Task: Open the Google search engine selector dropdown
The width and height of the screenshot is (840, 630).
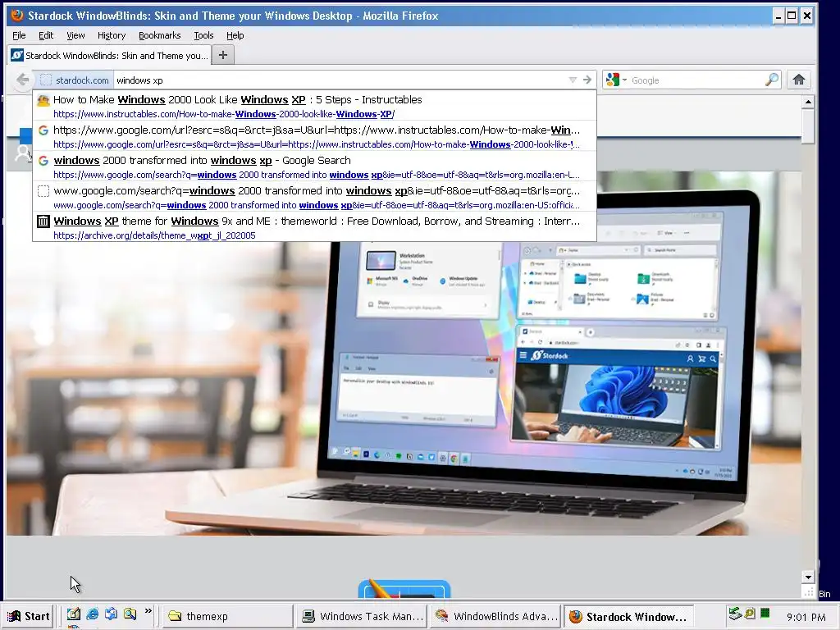Action: (x=616, y=80)
